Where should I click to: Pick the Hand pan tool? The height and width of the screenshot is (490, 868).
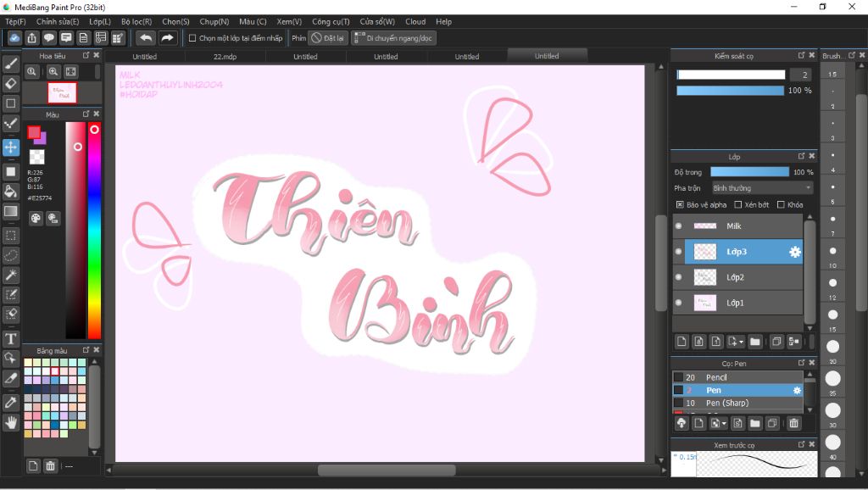click(x=11, y=421)
